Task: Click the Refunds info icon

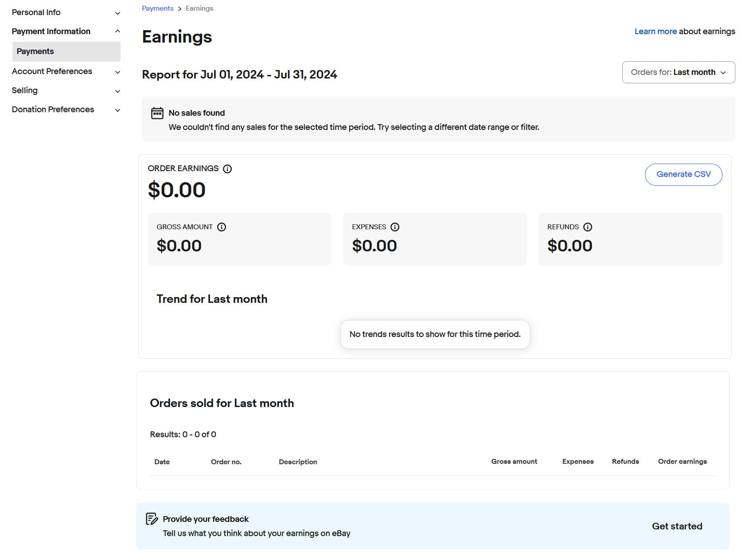Action: point(588,227)
